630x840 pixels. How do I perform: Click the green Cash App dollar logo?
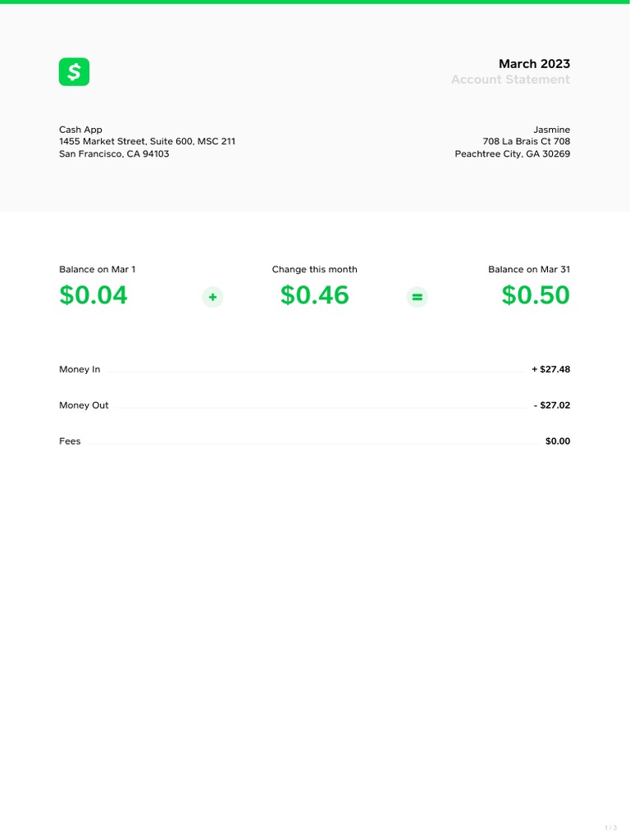[x=74, y=72]
